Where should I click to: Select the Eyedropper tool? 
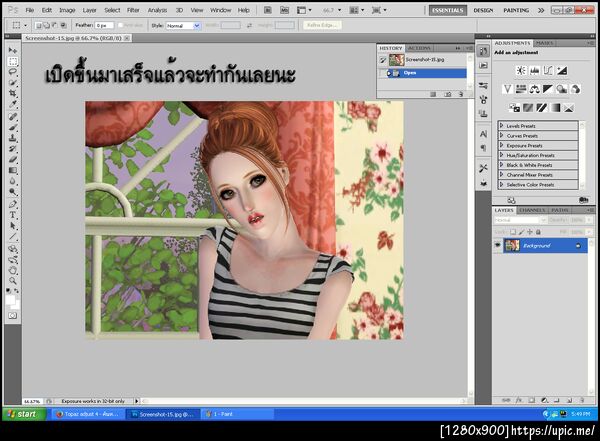[13, 104]
